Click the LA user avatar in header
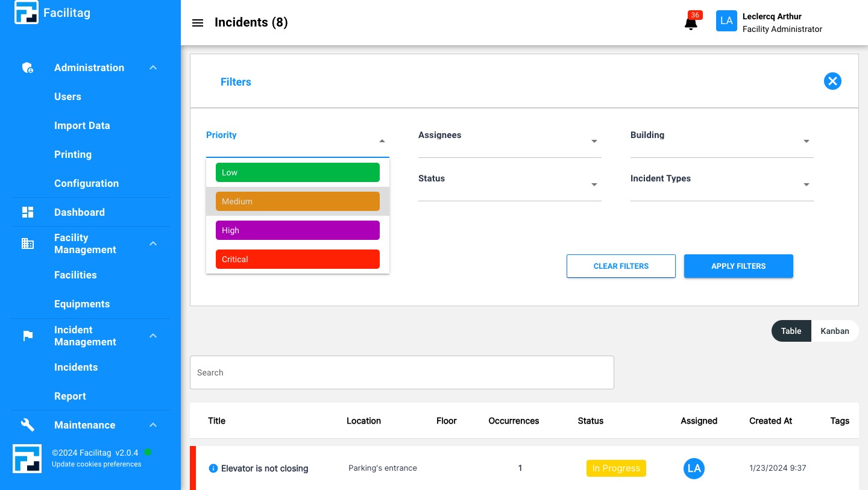Screen dimensions: 868x490 tap(726, 21)
